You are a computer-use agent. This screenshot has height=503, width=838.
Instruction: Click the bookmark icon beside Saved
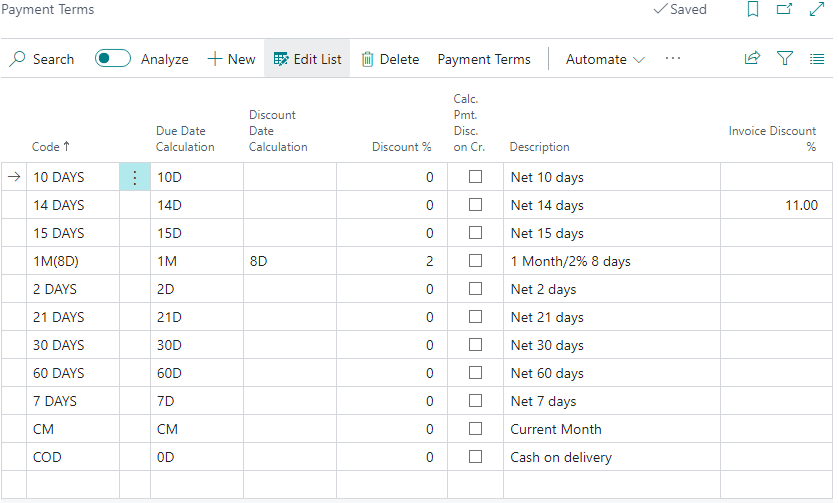click(x=753, y=10)
